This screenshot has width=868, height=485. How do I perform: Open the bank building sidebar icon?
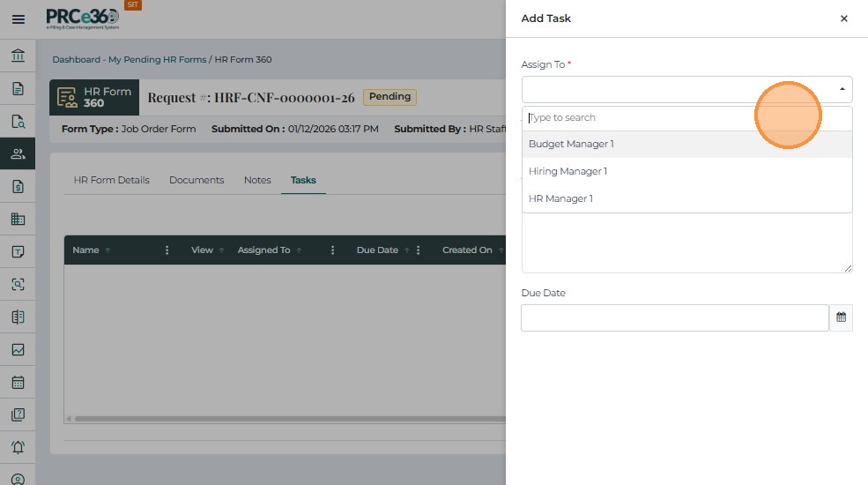pyautogui.click(x=18, y=56)
